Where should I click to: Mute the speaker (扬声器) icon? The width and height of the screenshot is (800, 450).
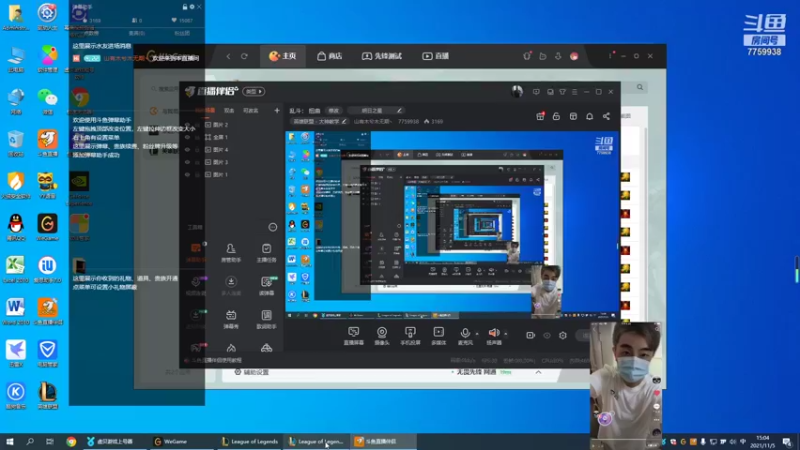click(x=493, y=333)
